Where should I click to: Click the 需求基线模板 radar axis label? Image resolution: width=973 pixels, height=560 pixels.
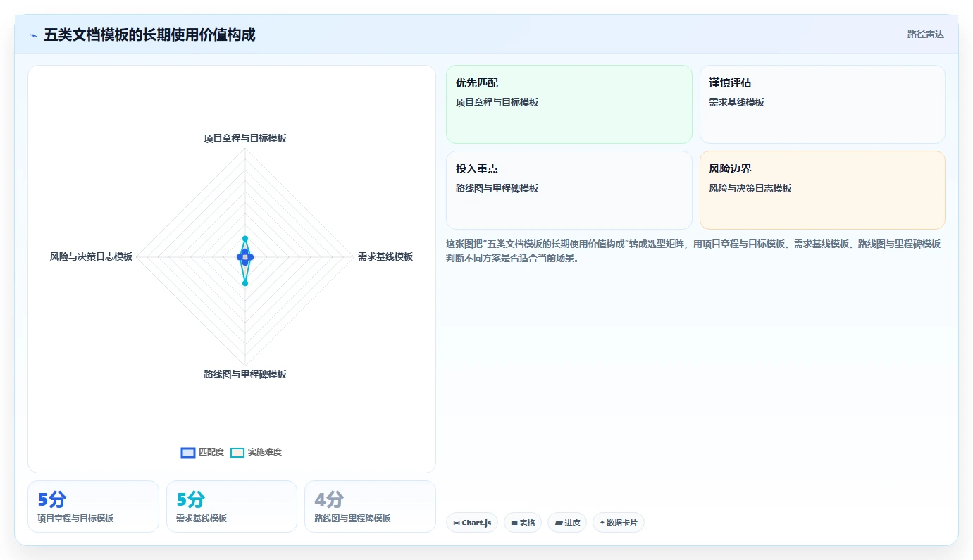coord(385,257)
